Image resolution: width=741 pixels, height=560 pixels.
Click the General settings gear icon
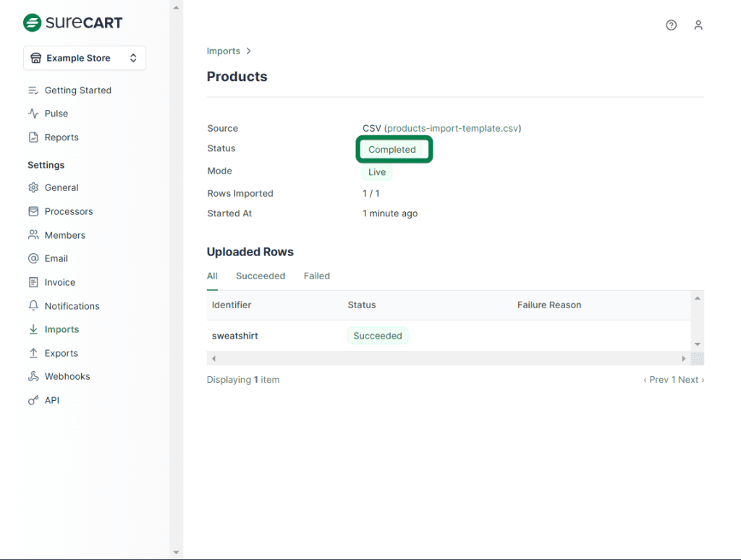tap(33, 187)
